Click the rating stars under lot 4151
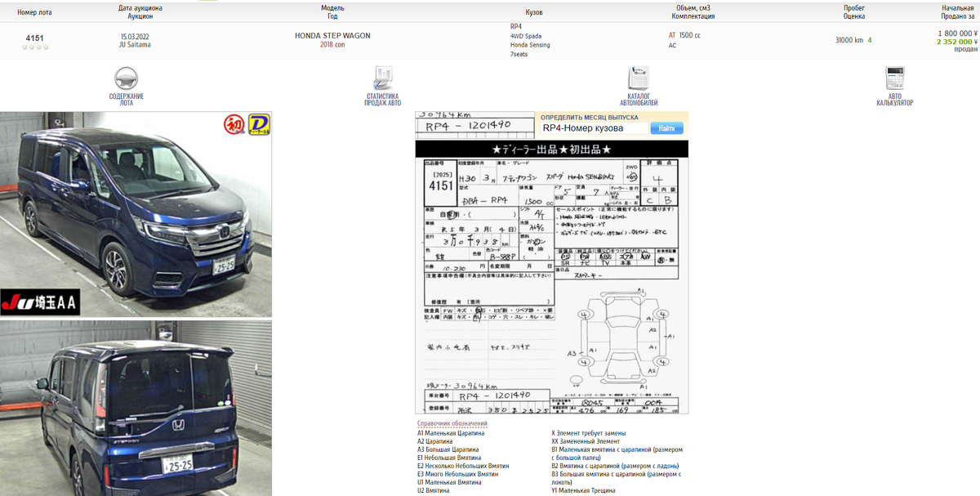Viewport: 980px width, 496px height. pyautogui.click(x=34, y=47)
